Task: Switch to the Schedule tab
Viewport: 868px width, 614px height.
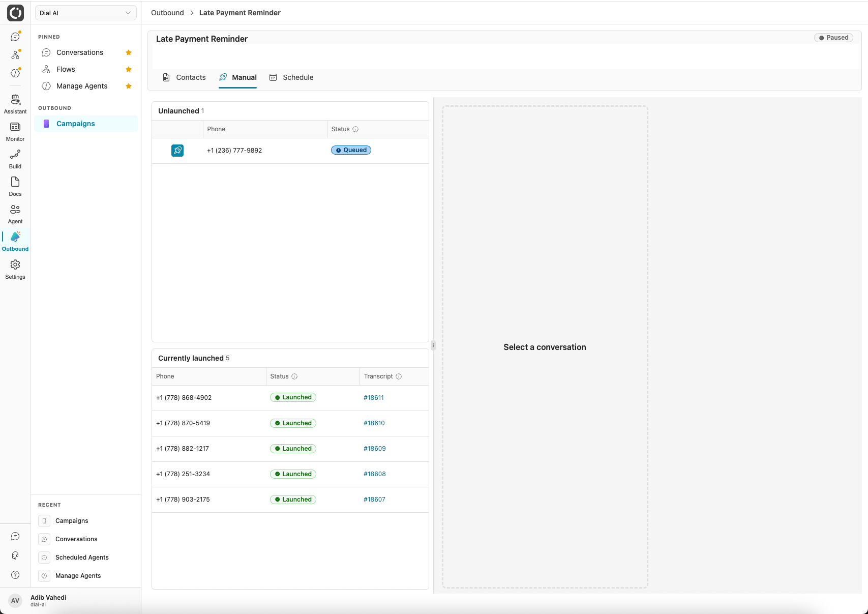Action: point(291,77)
